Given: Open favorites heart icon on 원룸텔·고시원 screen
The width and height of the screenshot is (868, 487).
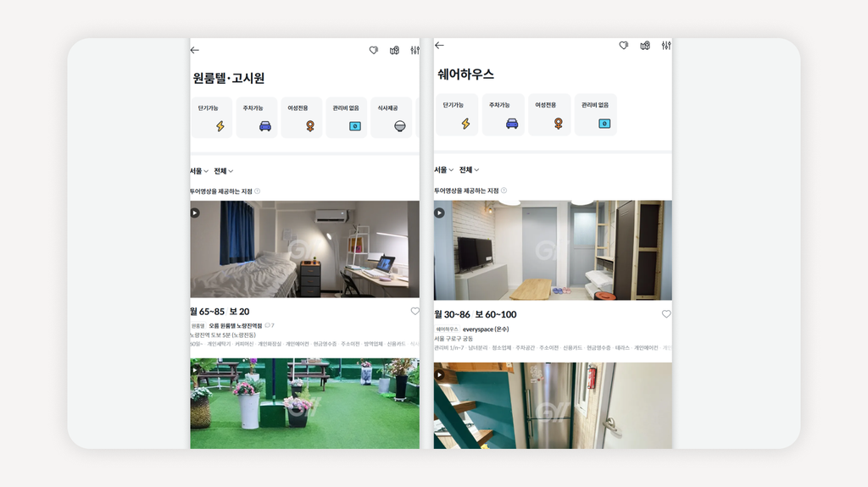Looking at the screenshot, I should [x=374, y=50].
